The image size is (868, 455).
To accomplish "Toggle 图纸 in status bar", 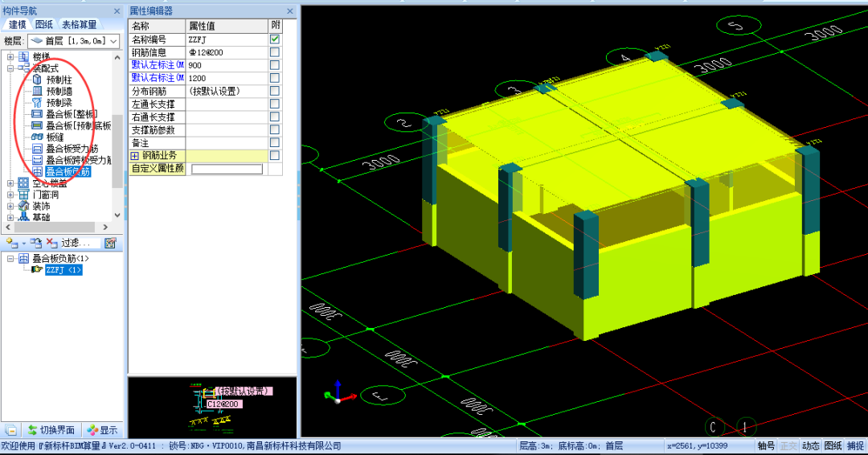I will click(833, 445).
